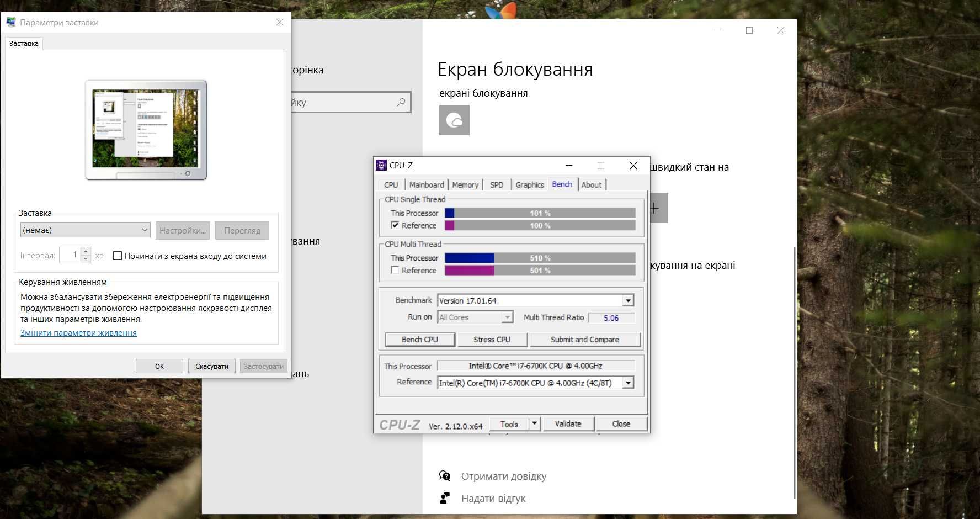Click the feedback person icon in Settings

point(445,498)
